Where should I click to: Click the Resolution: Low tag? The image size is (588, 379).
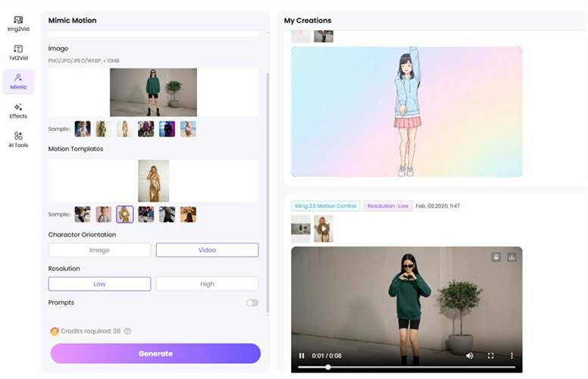pos(388,206)
